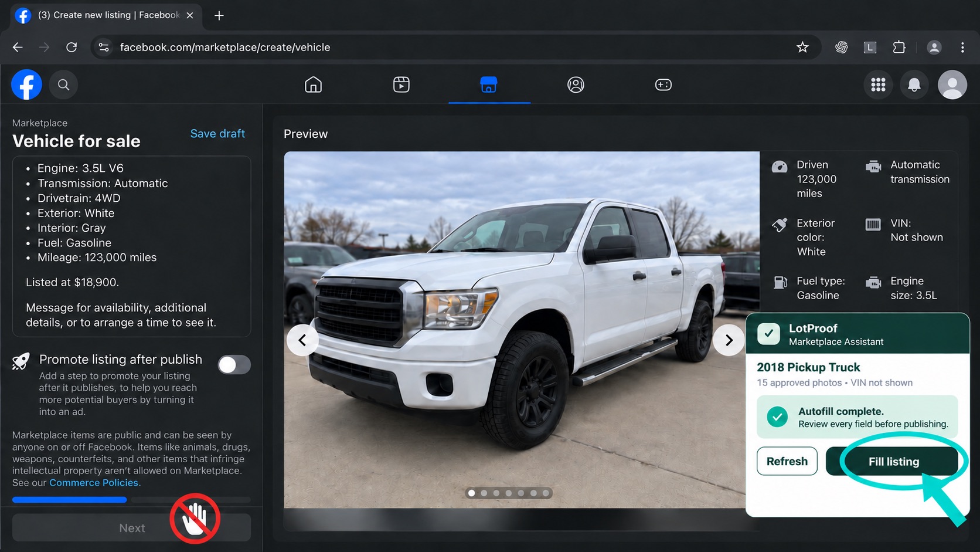980x552 pixels.
Task: Show the next preview photo
Action: point(729,340)
